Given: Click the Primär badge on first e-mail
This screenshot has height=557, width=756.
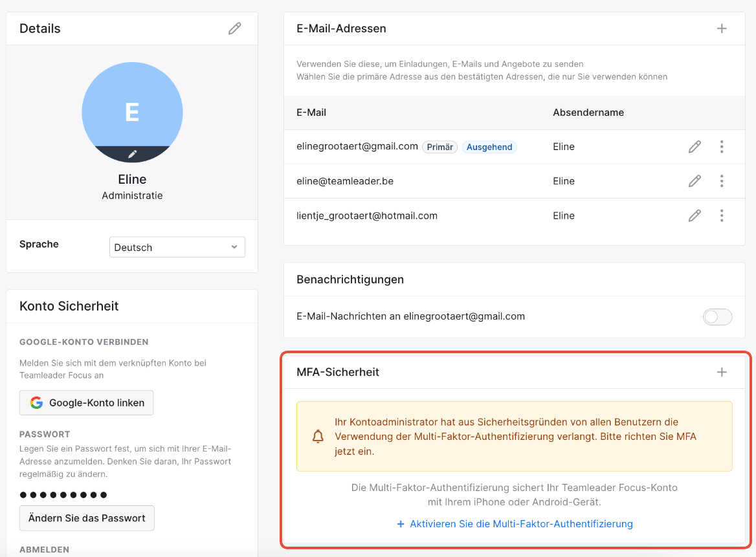Looking at the screenshot, I should click(x=439, y=147).
